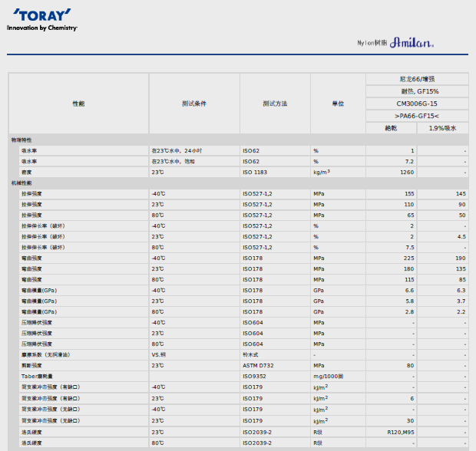Click the 物理特性 section row
The image size is (476, 451).
[x=21, y=140]
